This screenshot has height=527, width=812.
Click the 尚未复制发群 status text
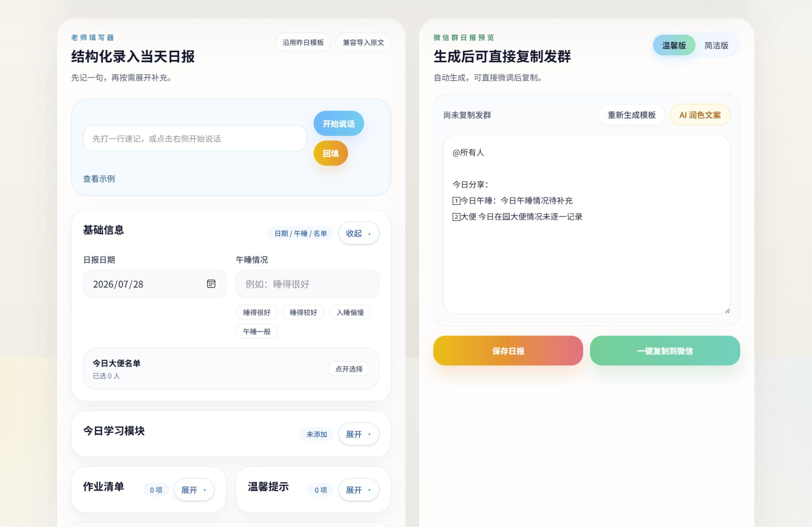467,115
